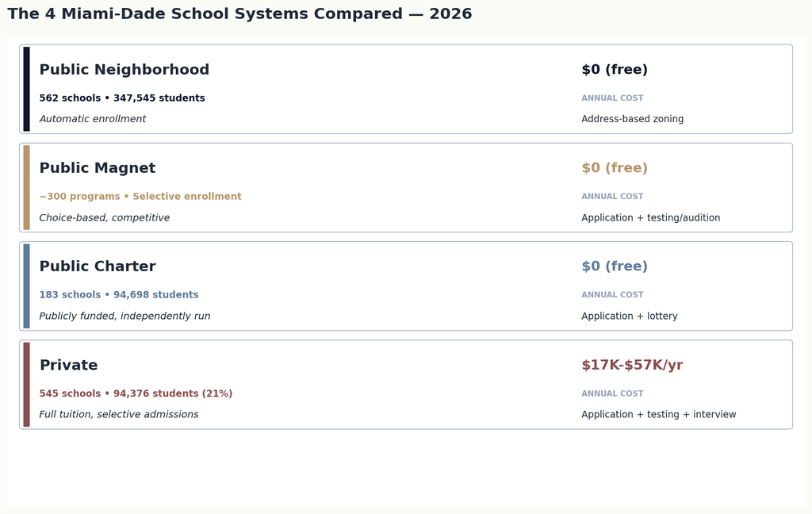
Task: Click the tan color bar on Public Magnet card
Action: [x=26, y=187]
